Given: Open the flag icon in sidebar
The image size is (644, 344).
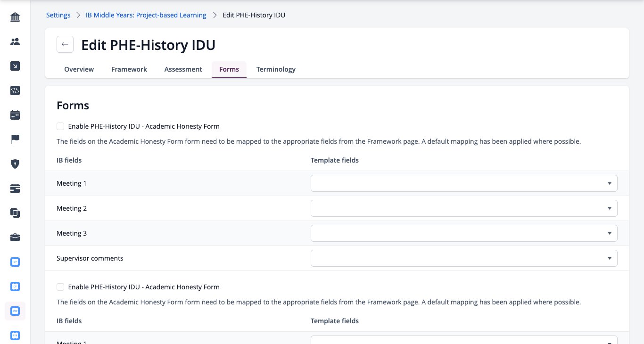Looking at the screenshot, I should point(15,139).
